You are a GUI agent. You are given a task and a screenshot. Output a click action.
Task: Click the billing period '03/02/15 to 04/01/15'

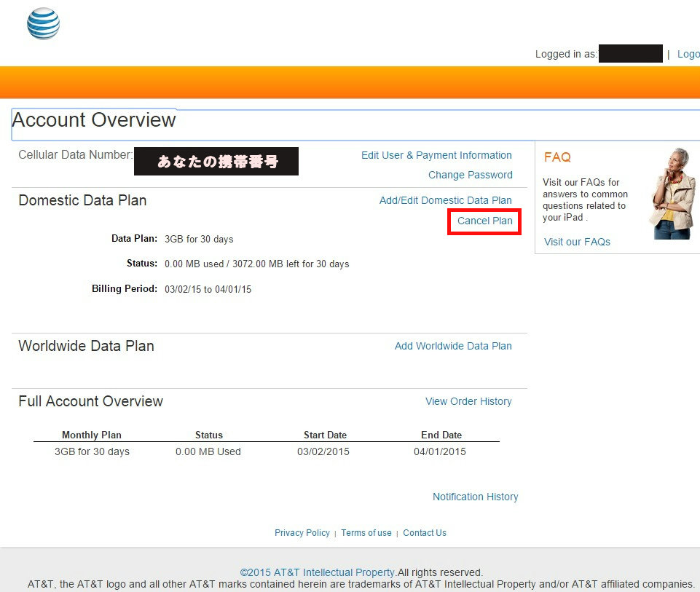coord(208,289)
